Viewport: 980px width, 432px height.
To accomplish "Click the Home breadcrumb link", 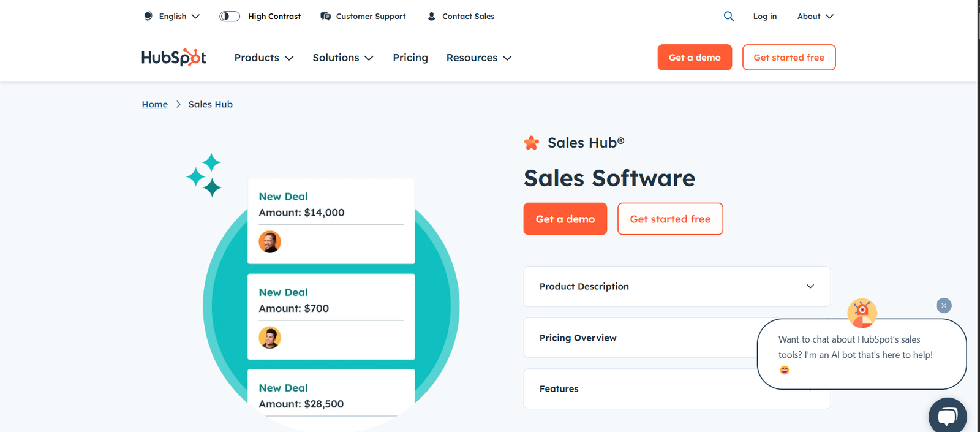I will click(155, 104).
